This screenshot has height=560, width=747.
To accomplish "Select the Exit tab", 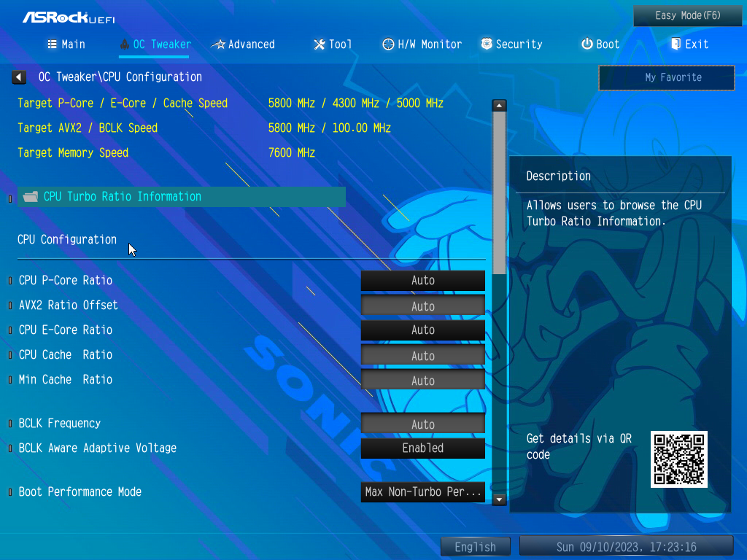I will tap(690, 44).
